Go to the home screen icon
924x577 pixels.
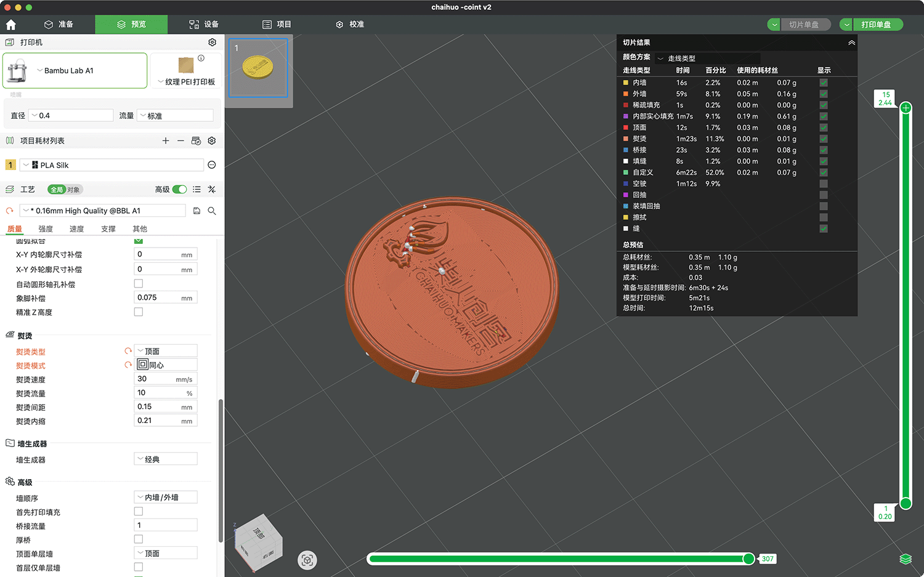(x=10, y=25)
